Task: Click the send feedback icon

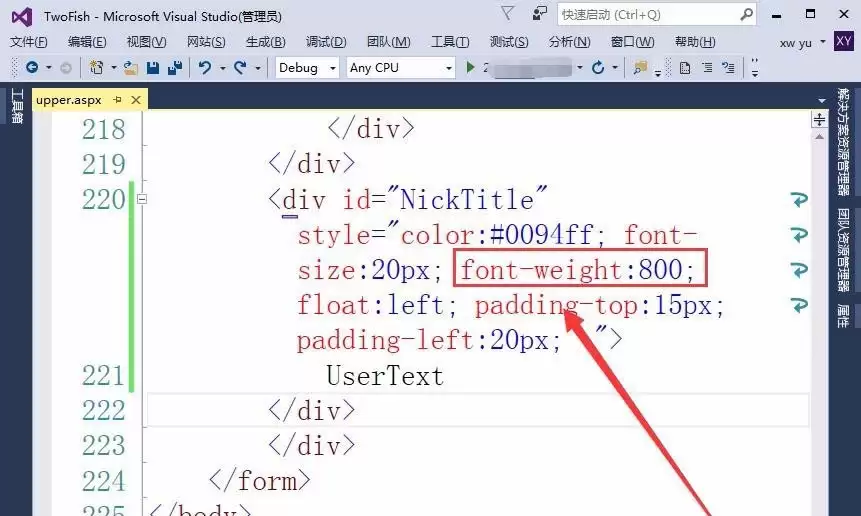Action: tap(540, 14)
